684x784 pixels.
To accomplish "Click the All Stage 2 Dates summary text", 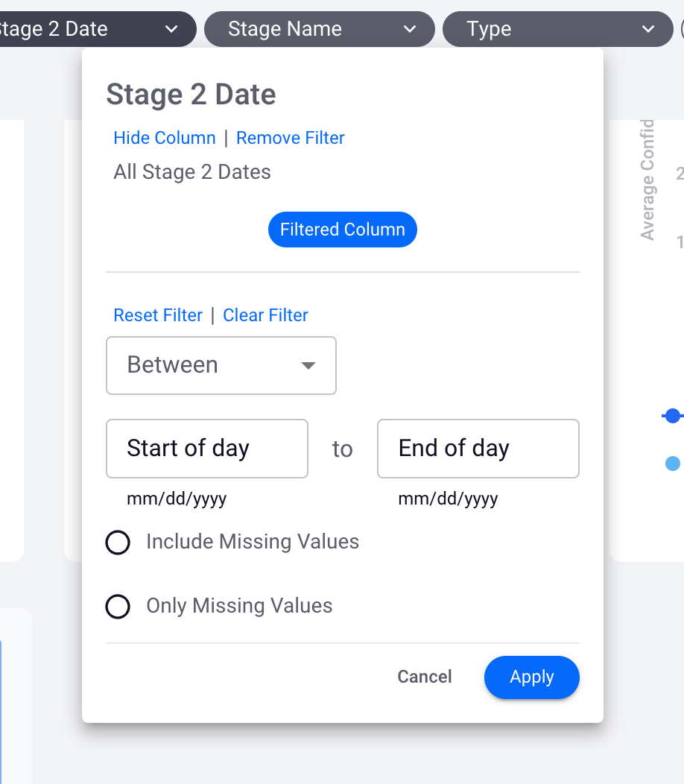I will click(x=192, y=172).
